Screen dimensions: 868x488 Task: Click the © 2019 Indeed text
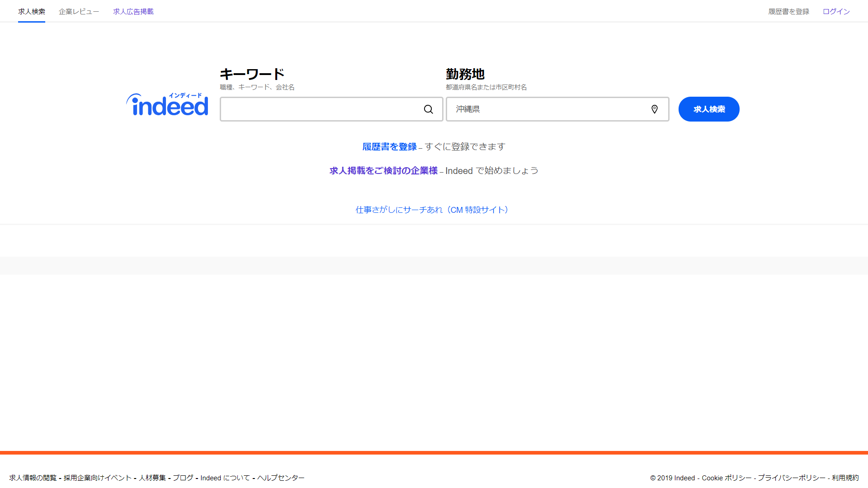pos(672,478)
